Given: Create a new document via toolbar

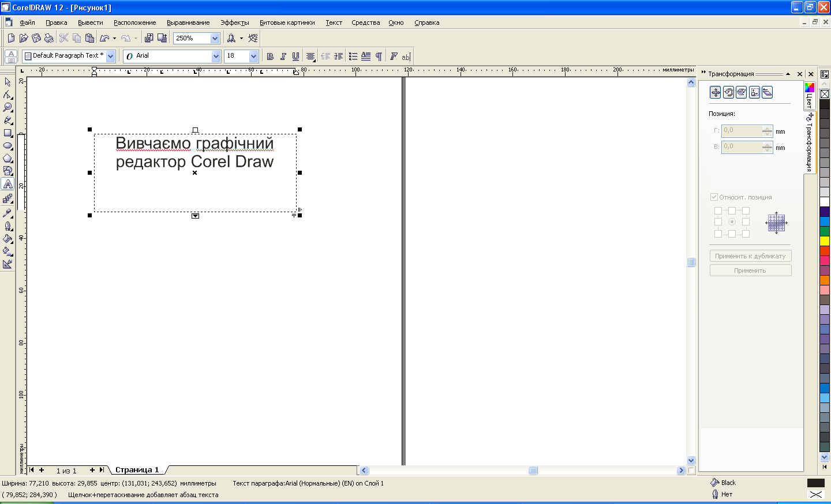Looking at the screenshot, I should [x=11, y=38].
